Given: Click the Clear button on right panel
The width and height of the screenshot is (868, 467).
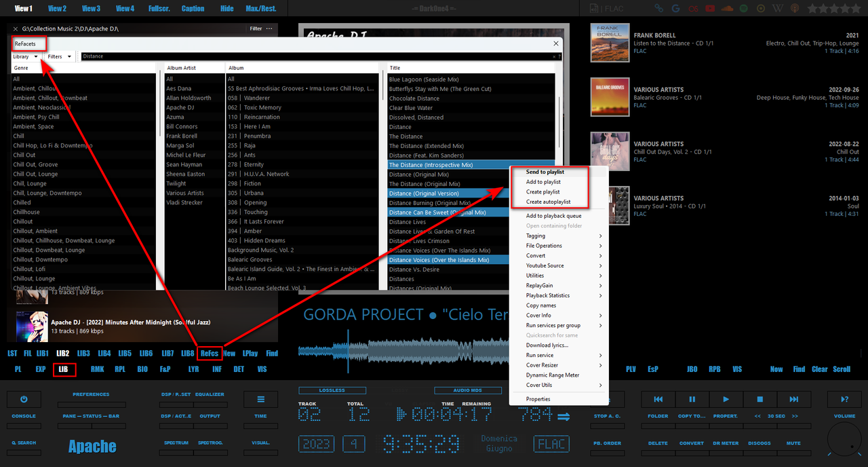Looking at the screenshot, I should coord(820,369).
